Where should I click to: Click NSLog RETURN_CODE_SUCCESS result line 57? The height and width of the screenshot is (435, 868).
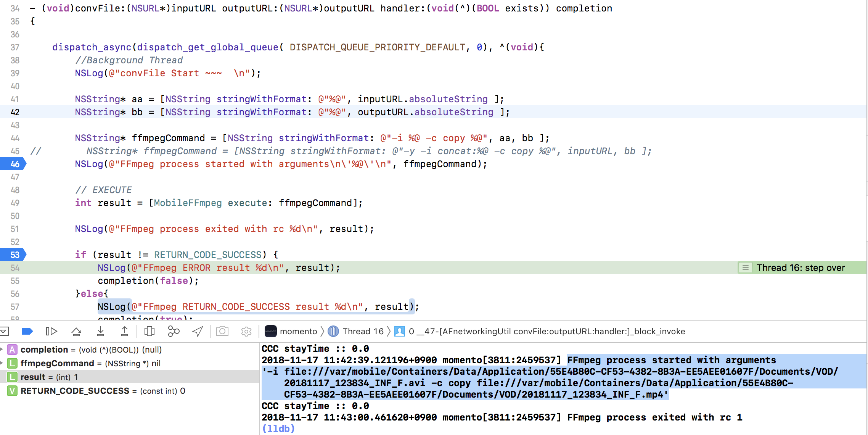pos(258,307)
